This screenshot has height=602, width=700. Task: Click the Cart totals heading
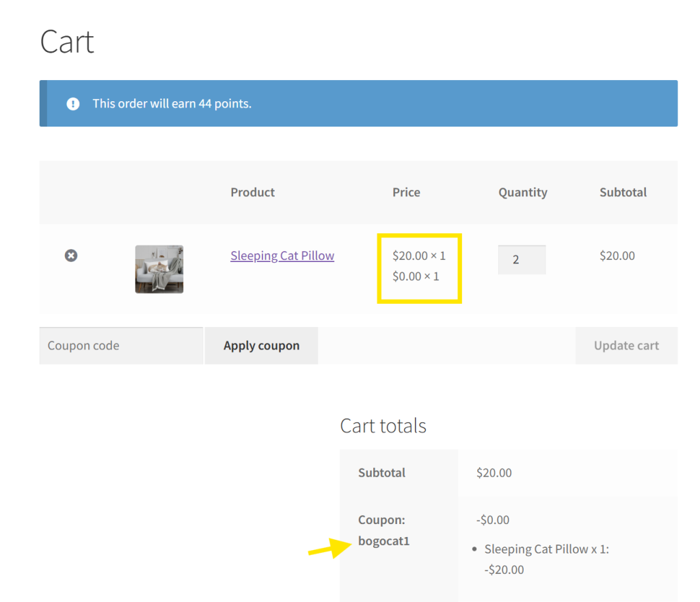pyautogui.click(x=383, y=425)
